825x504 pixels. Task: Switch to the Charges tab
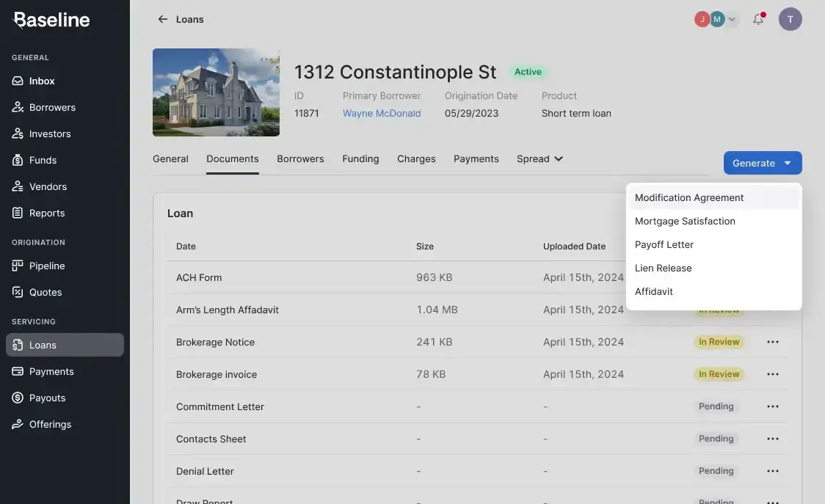pos(416,158)
